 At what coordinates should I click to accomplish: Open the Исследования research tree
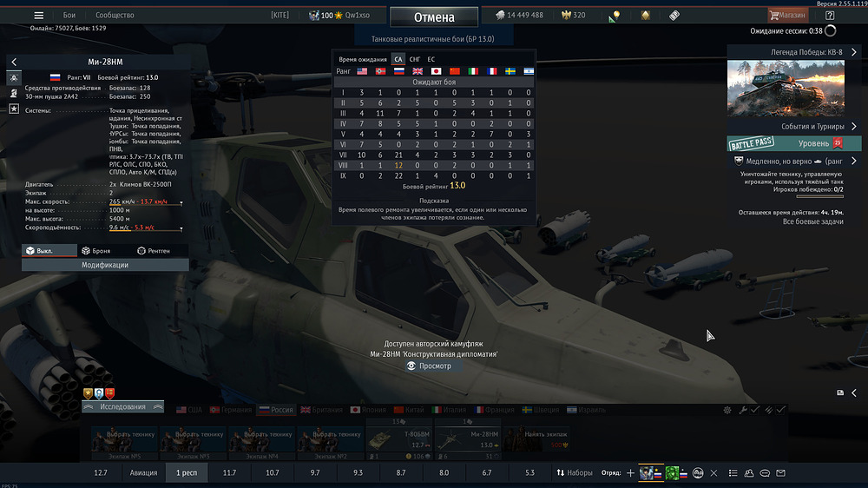123,406
